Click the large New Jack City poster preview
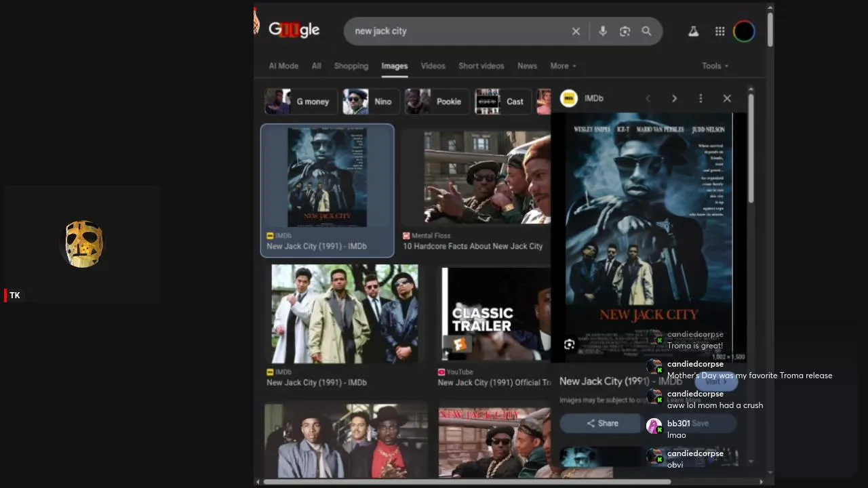 [649, 237]
